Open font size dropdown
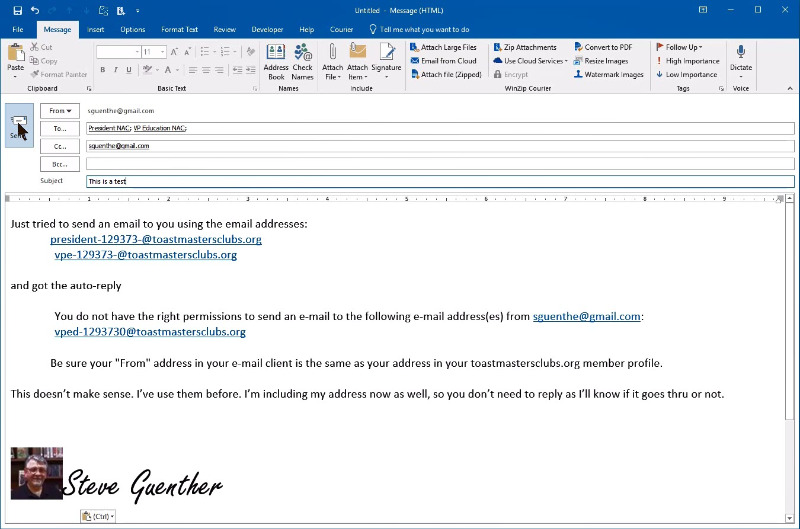 click(x=162, y=52)
